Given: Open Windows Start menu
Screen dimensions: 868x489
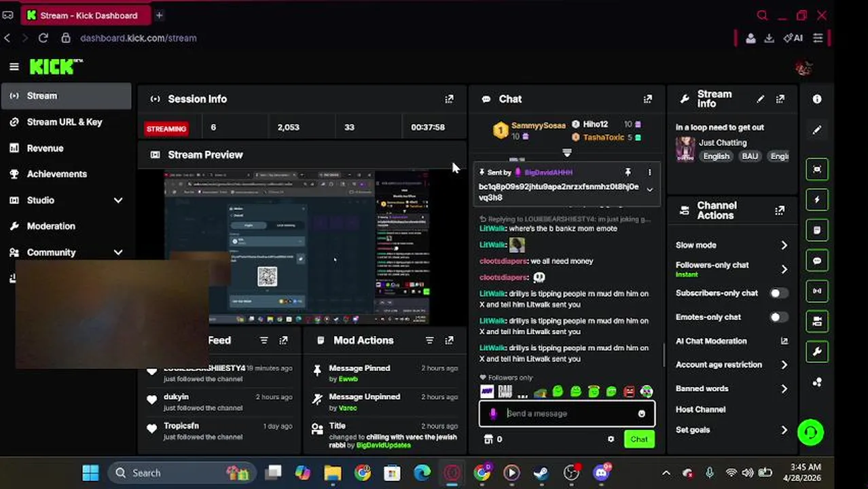Looking at the screenshot, I should [90, 473].
